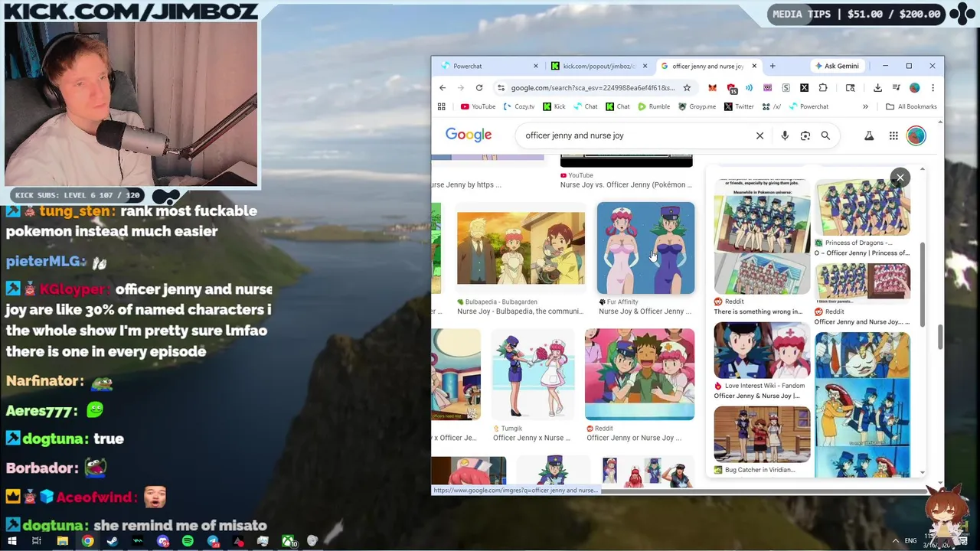Image resolution: width=980 pixels, height=551 pixels.
Task: Open the Chrome three-dot menu
Action: (x=933, y=88)
